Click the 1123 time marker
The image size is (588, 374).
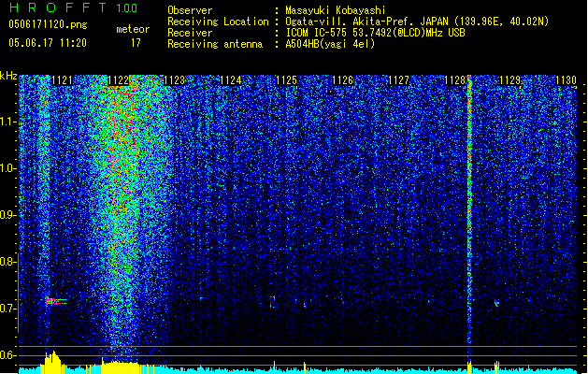(175, 80)
